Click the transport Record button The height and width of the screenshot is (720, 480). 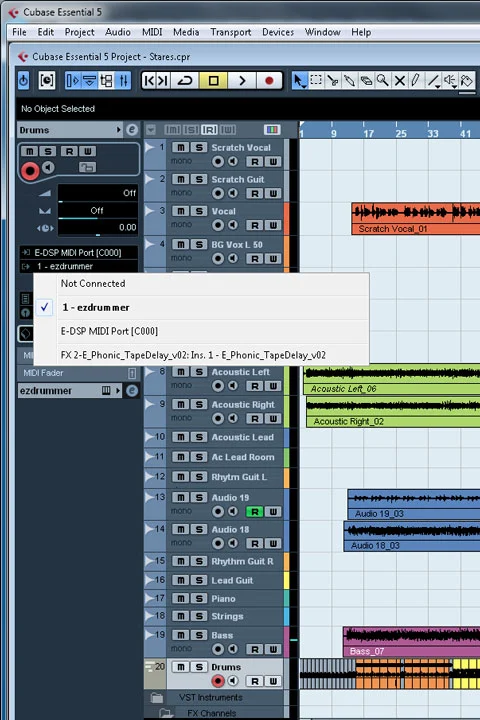[x=269, y=81]
